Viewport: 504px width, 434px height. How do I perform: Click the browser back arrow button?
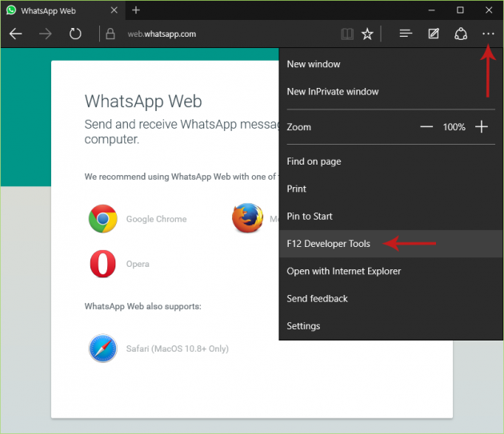16,34
